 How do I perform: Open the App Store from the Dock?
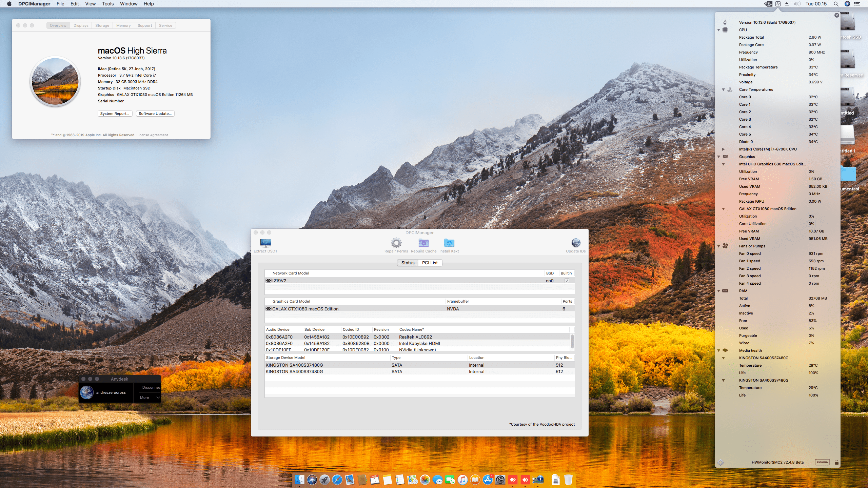(x=488, y=480)
